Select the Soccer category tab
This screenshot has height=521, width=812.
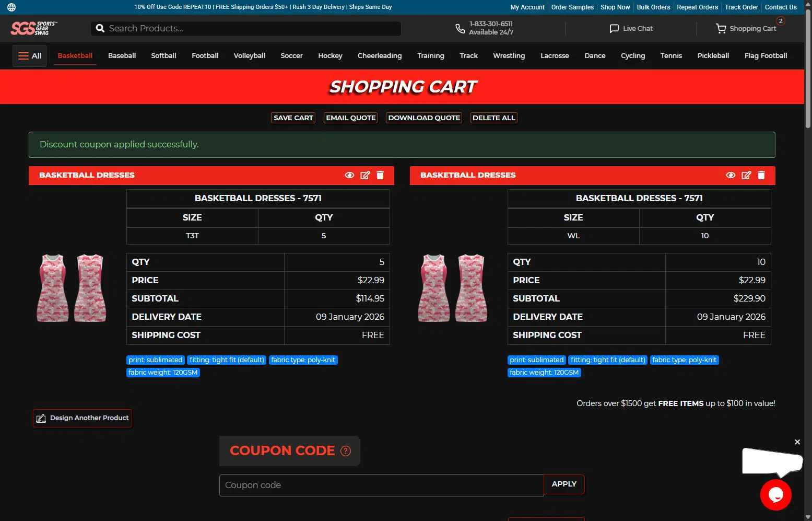(291, 56)
